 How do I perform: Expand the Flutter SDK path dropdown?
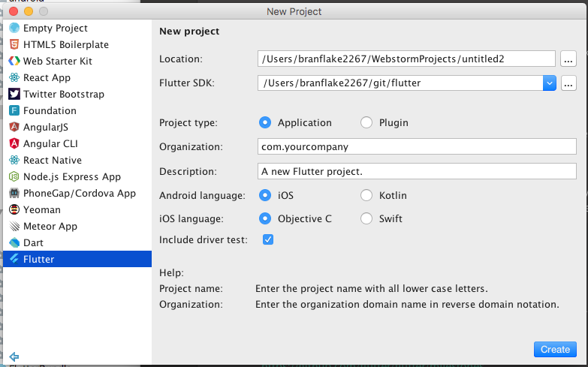click(549, 83)
